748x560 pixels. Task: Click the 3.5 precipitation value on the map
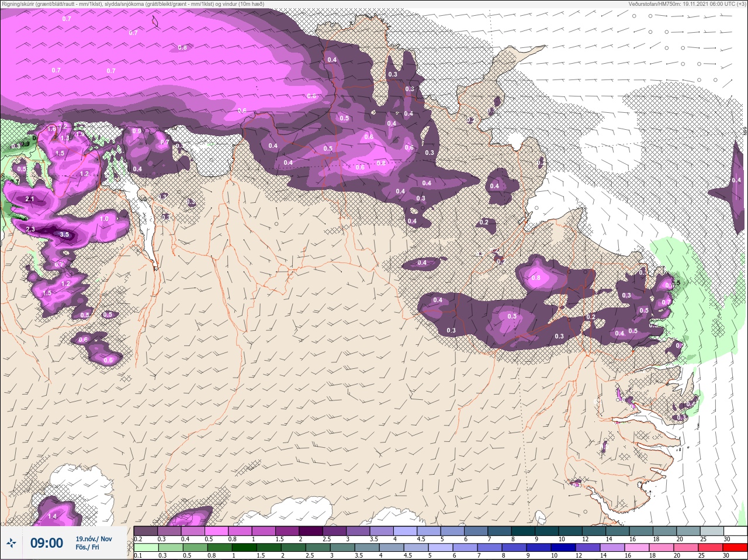point(64,234)
